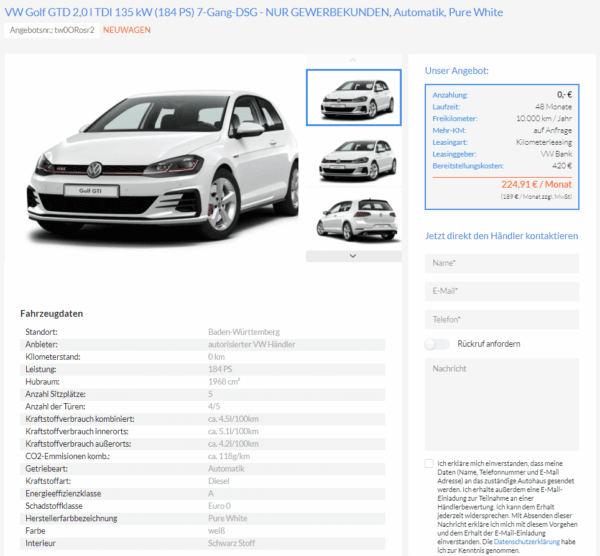Click the autorisierter VW Händler value

tap(251, 344)
